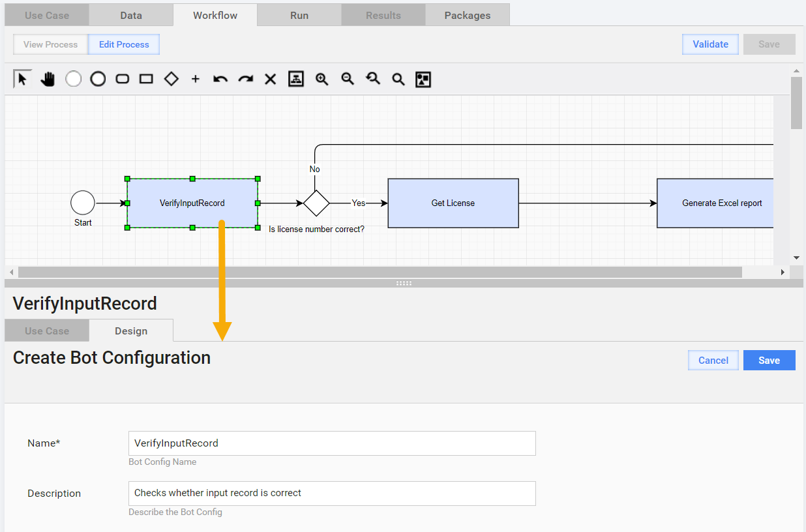The width and height of the screenshot is (806, 532).
Task: Save the bot configuration with blue Save
Action: click(769, 361)
